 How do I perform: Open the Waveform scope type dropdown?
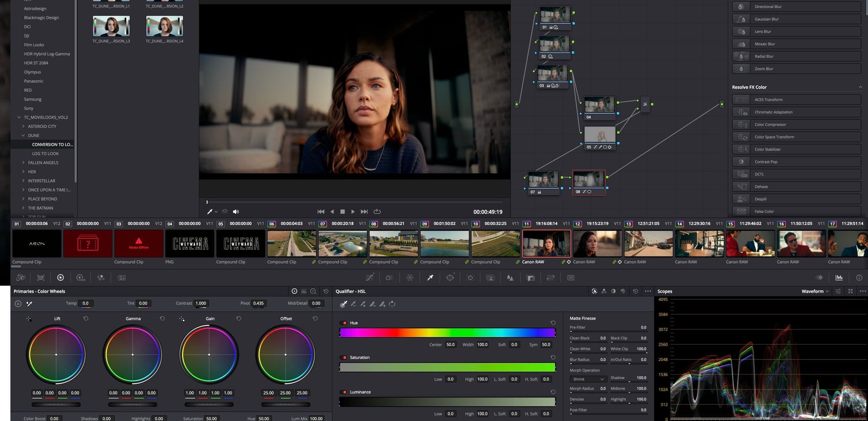click(815, 291)
